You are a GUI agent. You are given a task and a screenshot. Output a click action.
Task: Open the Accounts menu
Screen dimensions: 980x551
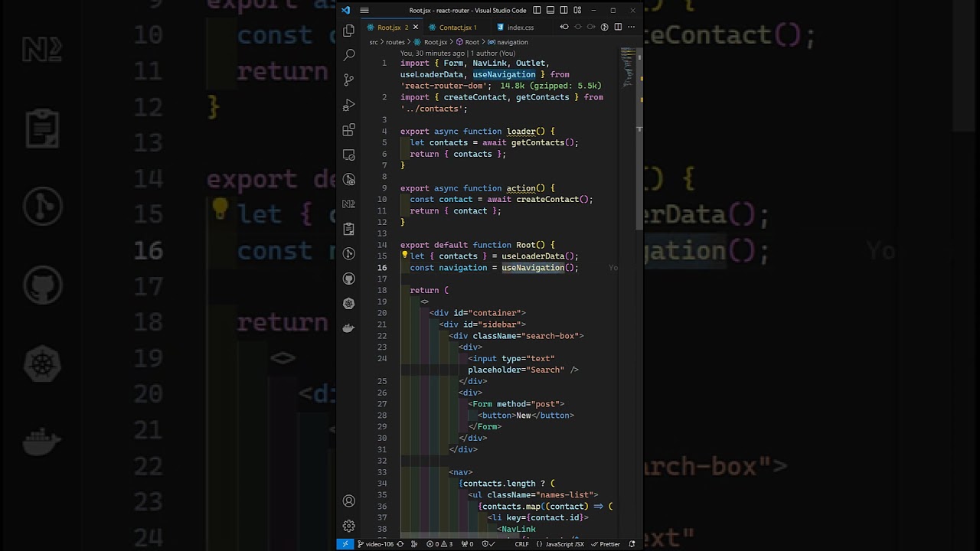pos(349,501)
